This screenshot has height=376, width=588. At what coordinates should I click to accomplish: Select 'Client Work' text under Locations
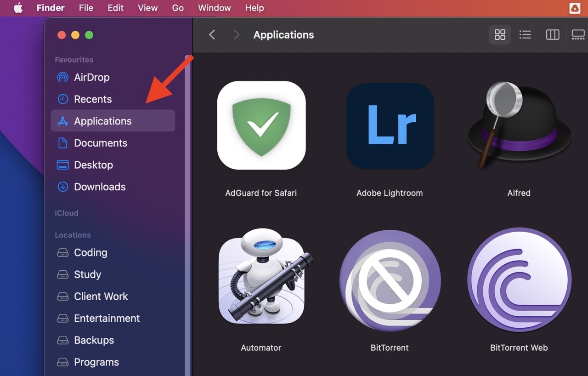[x=101, y=296]
